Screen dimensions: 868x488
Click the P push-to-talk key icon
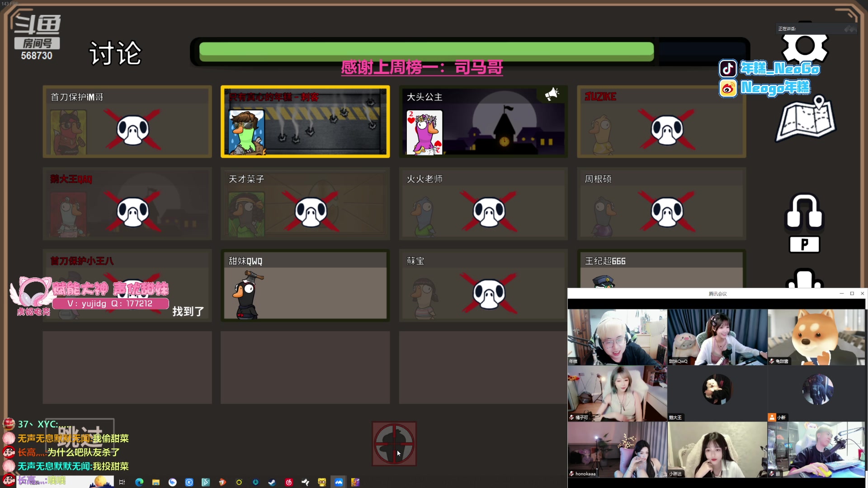[x=804, y=244]
